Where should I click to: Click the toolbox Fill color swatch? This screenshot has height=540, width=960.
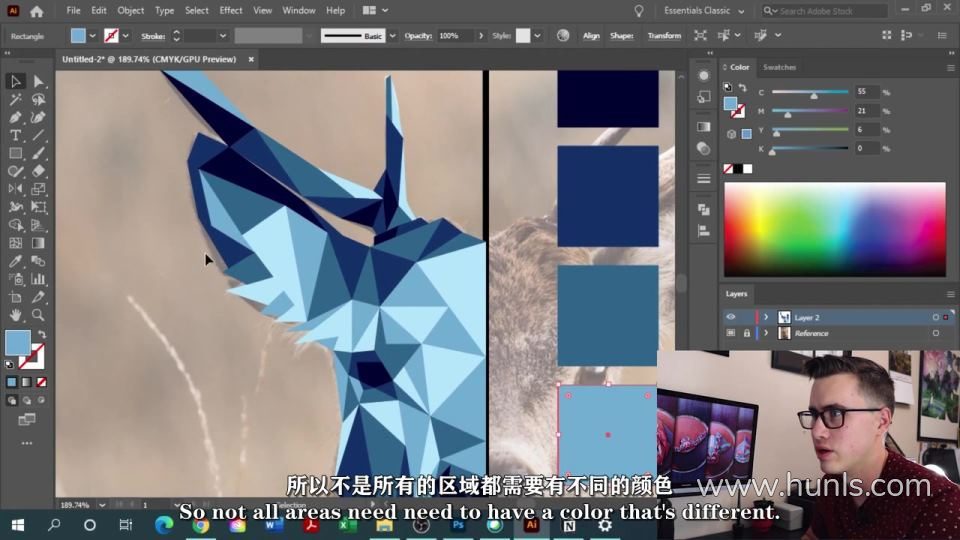(x=18, y=342)
